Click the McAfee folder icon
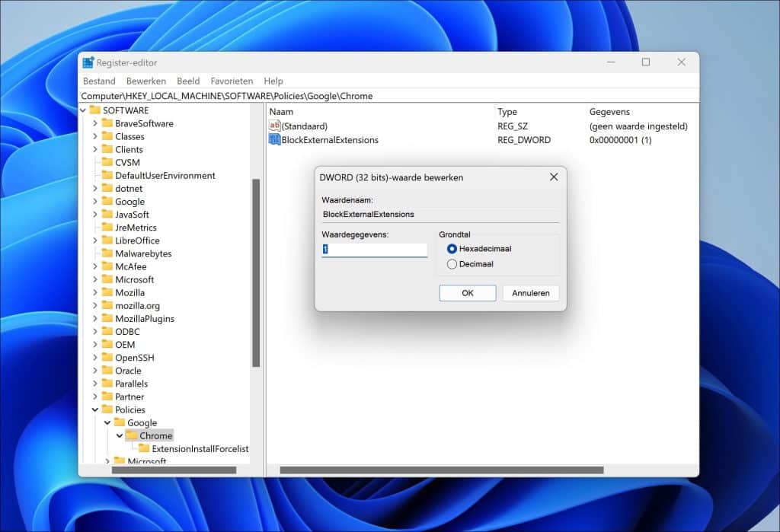780x532 pixels. click(107, 266)
